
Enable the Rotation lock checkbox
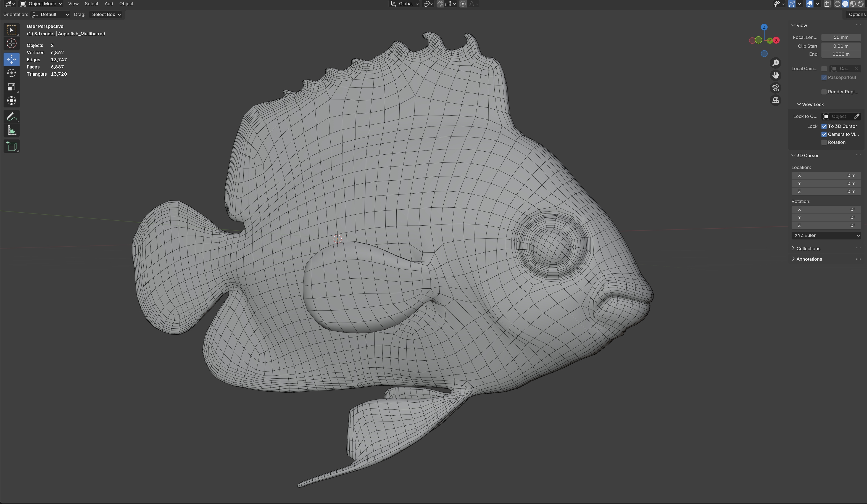coord(824,143)
